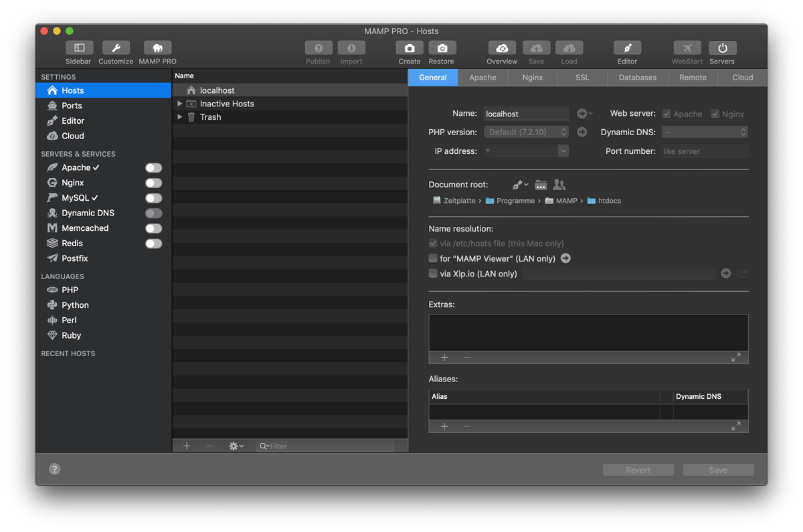Viewport: 803px width, 532px height.
Task: Add a host with the plus button under host list
Action: click(x=187, y=446)
